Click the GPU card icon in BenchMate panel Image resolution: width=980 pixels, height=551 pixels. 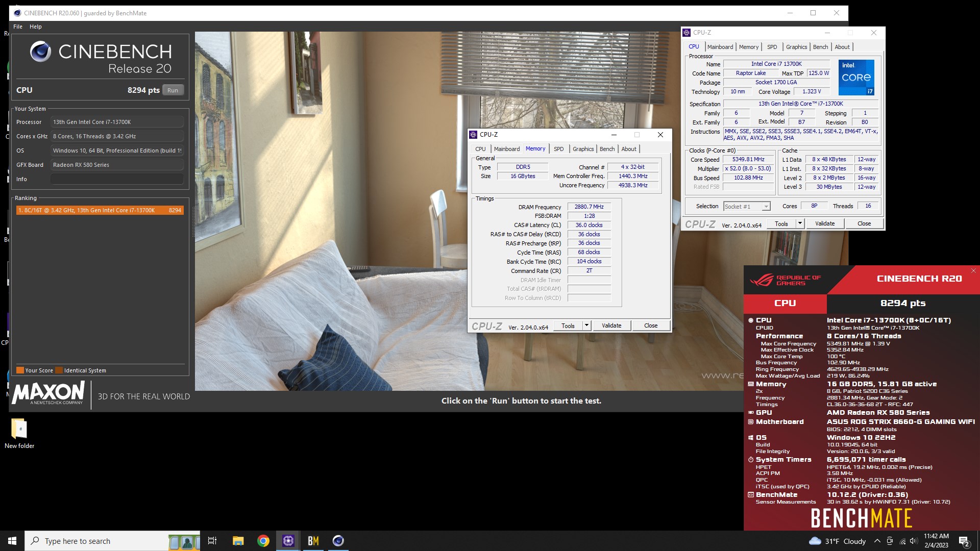click(751, 413)
